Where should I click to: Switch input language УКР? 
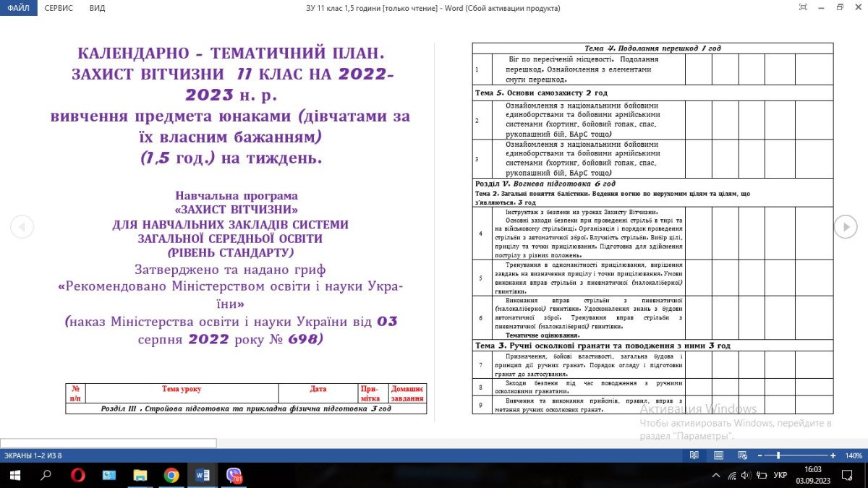click(x=780, y=475)
